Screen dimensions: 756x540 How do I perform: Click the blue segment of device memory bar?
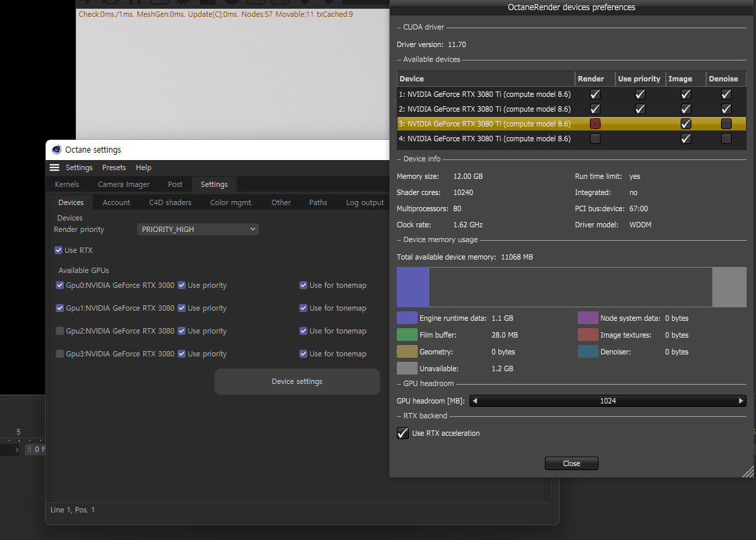412,287
